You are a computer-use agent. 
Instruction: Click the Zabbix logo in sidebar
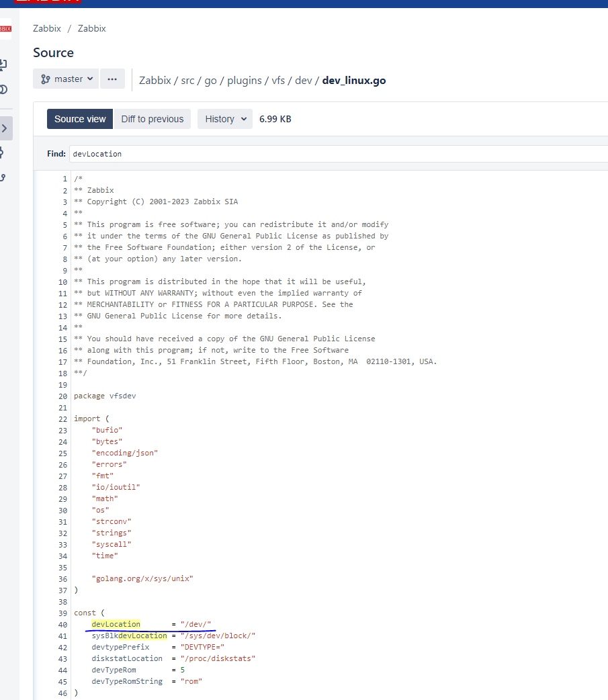(x=5, y=29)
